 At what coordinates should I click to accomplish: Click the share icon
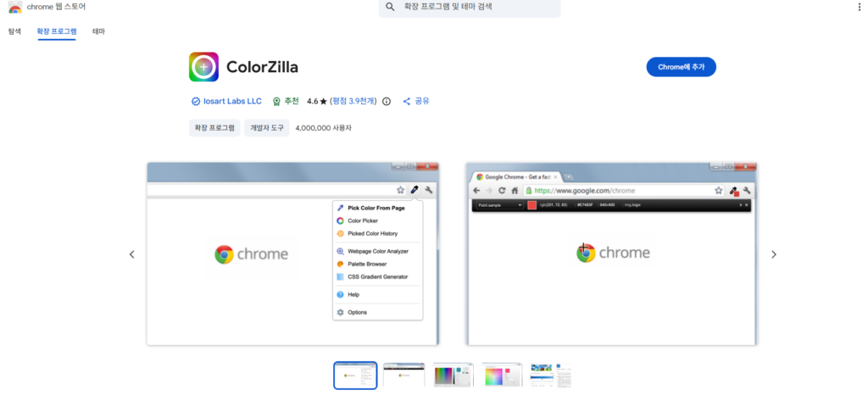407,101
